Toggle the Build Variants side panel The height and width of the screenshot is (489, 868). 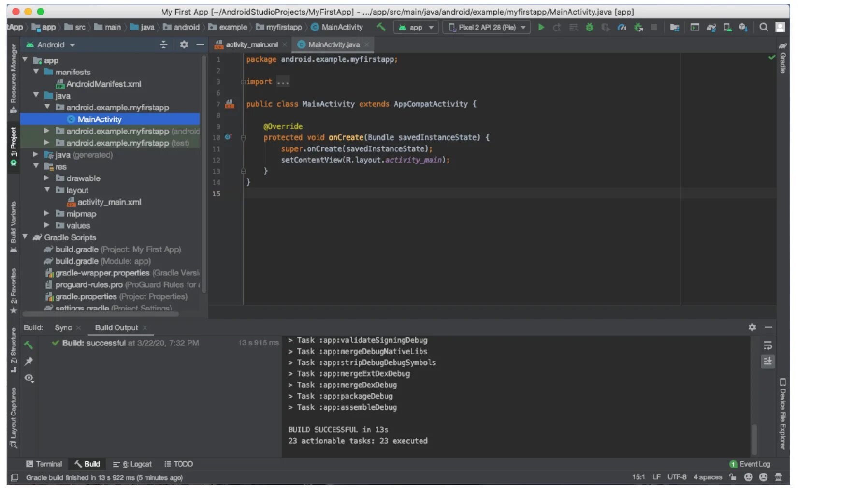pos(14,227)
